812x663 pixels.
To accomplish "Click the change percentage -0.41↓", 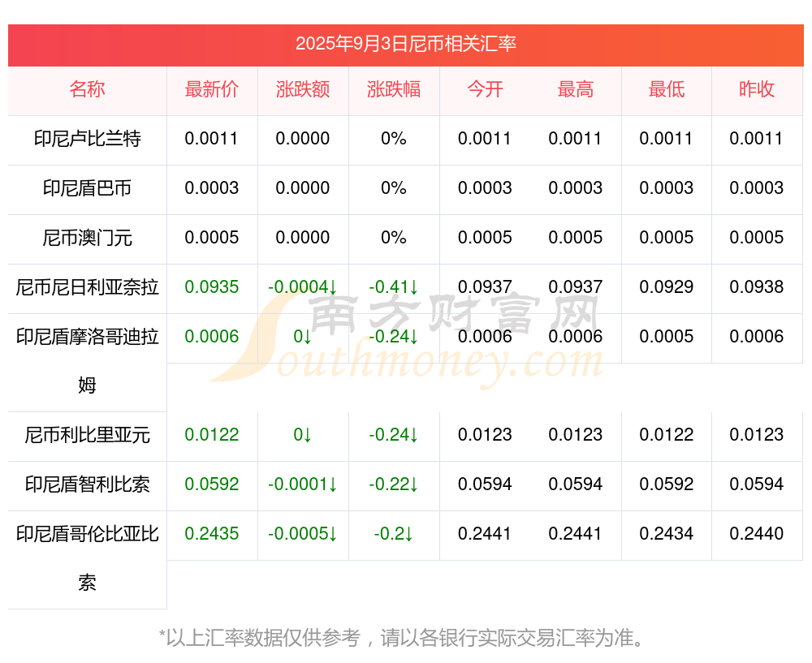I will [x=394, y=286].
